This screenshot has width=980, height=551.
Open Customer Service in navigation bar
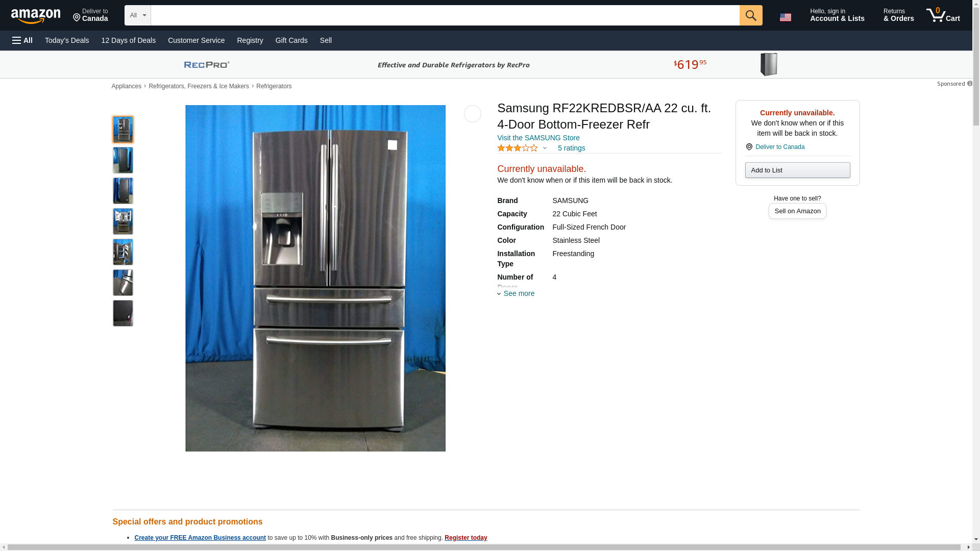tap(196, 40)
